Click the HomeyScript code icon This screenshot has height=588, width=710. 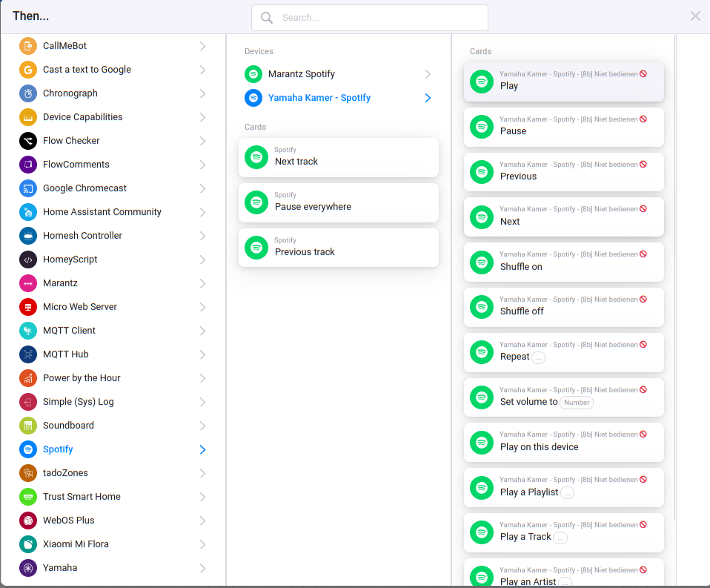28,260
